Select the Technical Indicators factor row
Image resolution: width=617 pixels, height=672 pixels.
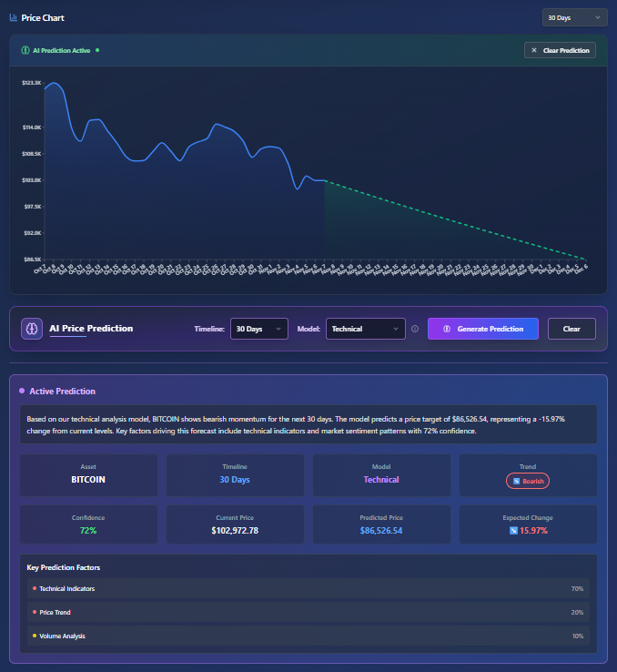point(308,589)
